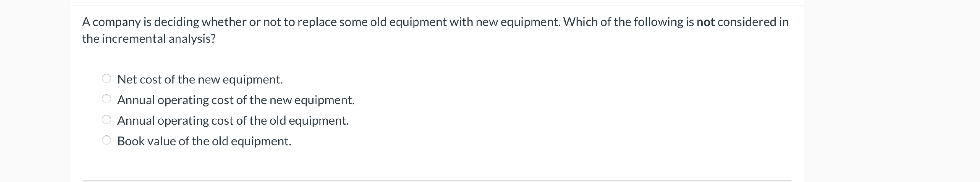Click the gray margin area left of the question
Image resolution: width=980 pixels, height=182 pixels.
pos(34,91)
